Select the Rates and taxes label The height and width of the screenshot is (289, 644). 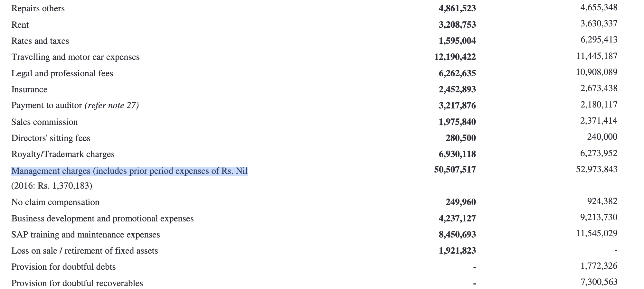[40, 41]
